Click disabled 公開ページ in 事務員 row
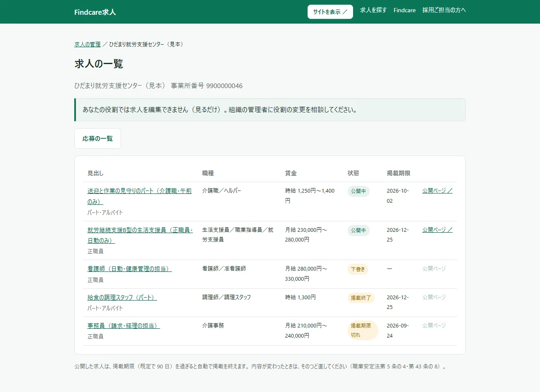Image resolution: width=540 pixels, height=392 pixels. (x=434, y=325)
